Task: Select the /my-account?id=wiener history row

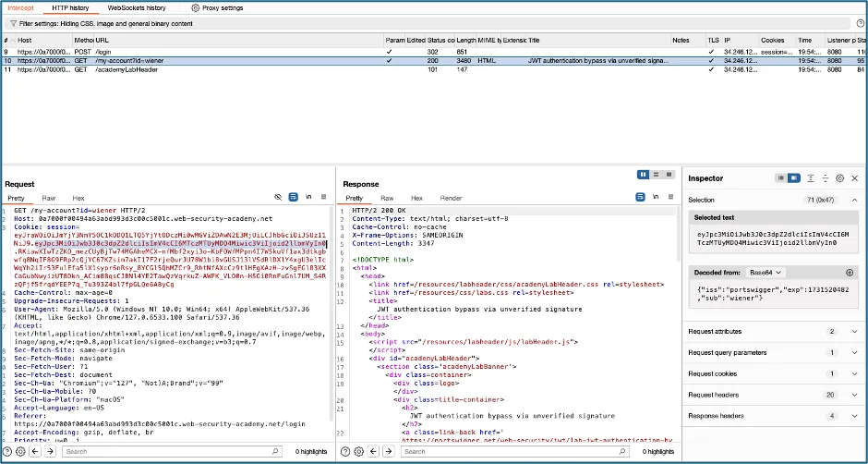Action: pos(433,60)
